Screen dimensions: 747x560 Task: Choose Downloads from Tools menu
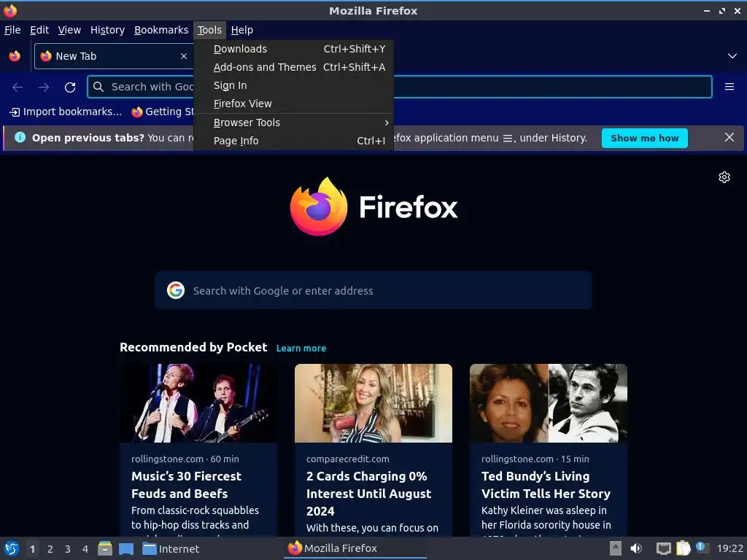(x=294, y=49)
